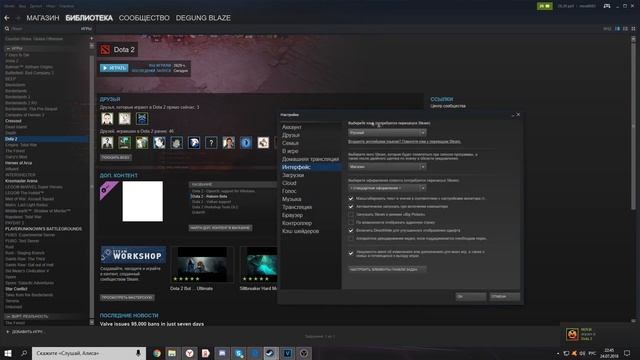Open the help translate Steam link
Screen dimensions: 640x360
pos(404,142)
